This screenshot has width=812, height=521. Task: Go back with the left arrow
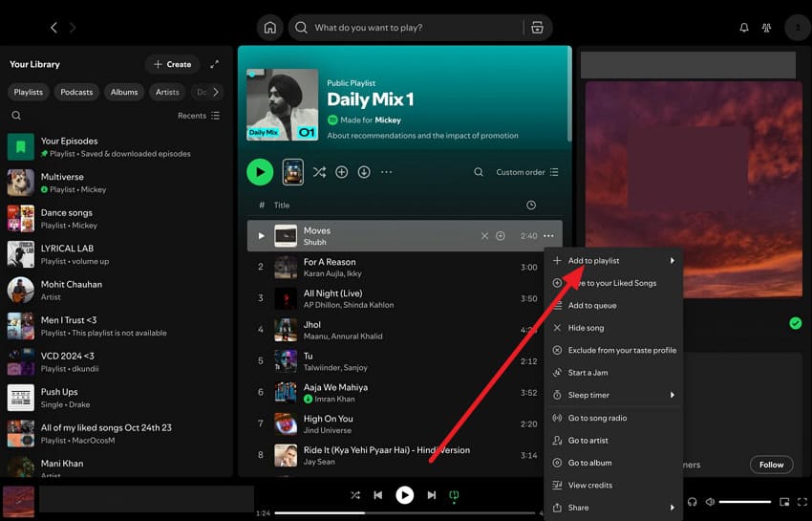coord(53,28)
